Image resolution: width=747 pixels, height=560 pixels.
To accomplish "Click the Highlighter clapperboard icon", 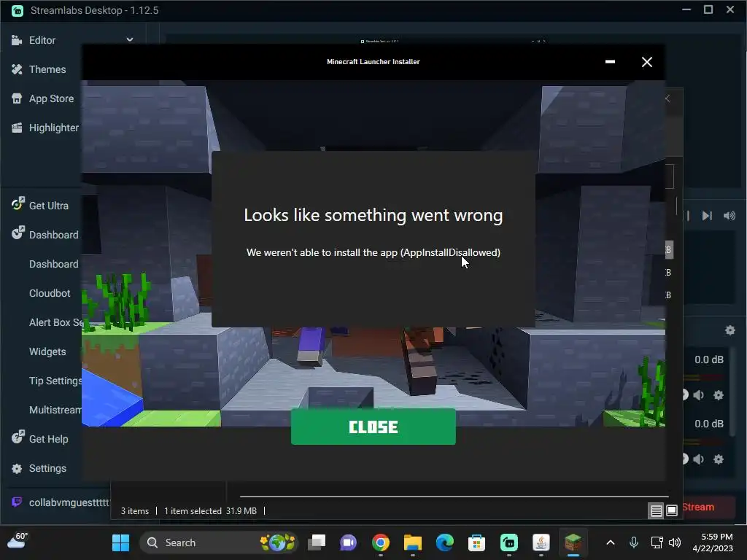I will (x=17, y=128).
